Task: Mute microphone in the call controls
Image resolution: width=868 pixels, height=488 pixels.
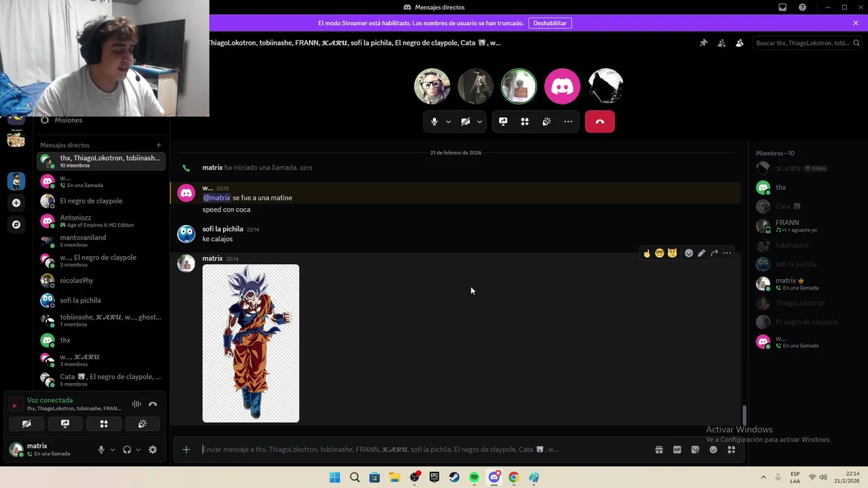Action: pos(434,121)
